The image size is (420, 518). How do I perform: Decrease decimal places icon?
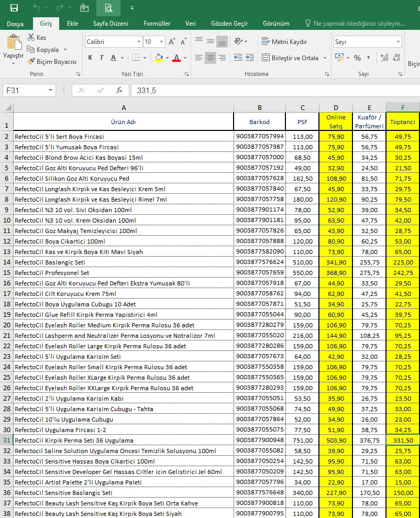pyautogui.click(x=396, y=58)
